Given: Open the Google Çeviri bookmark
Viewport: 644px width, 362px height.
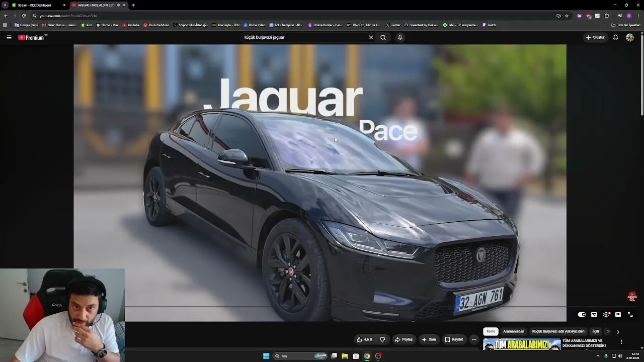Looking at the screenshot, I should click(x=26, y=25).
